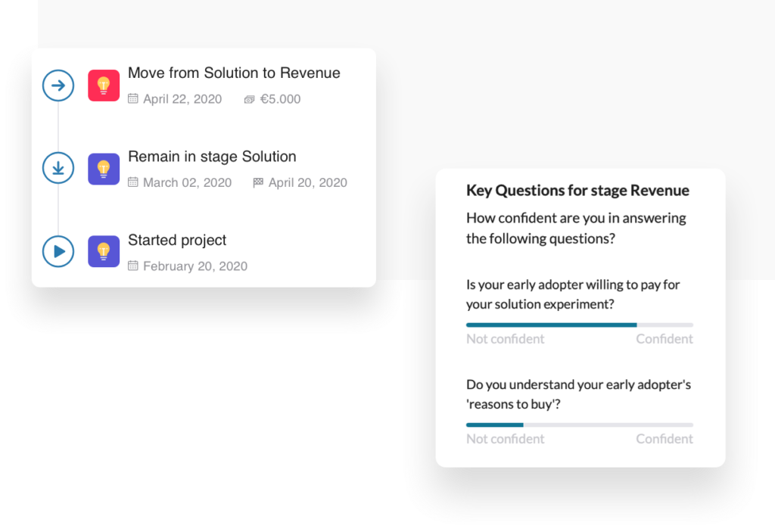Click the purple lightbulb for Started project
The height and width of the screenshot is (532, 775).
point(104,251)
